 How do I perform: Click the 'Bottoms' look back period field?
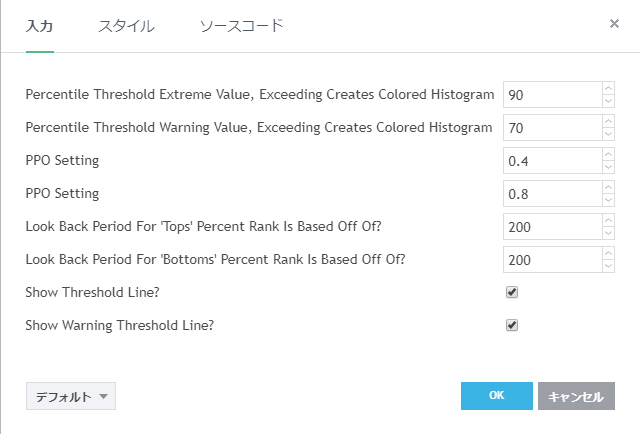[x=552, y=260]
